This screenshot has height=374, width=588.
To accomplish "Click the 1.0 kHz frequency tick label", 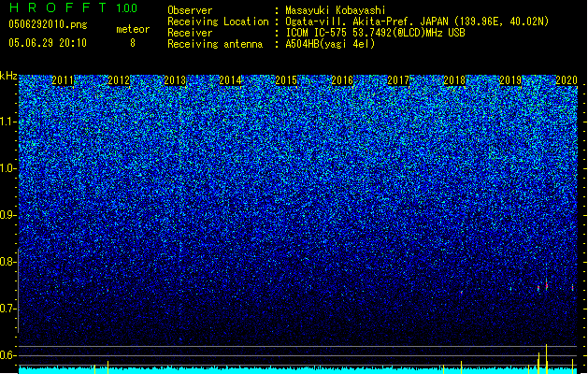I will [8, 168].
